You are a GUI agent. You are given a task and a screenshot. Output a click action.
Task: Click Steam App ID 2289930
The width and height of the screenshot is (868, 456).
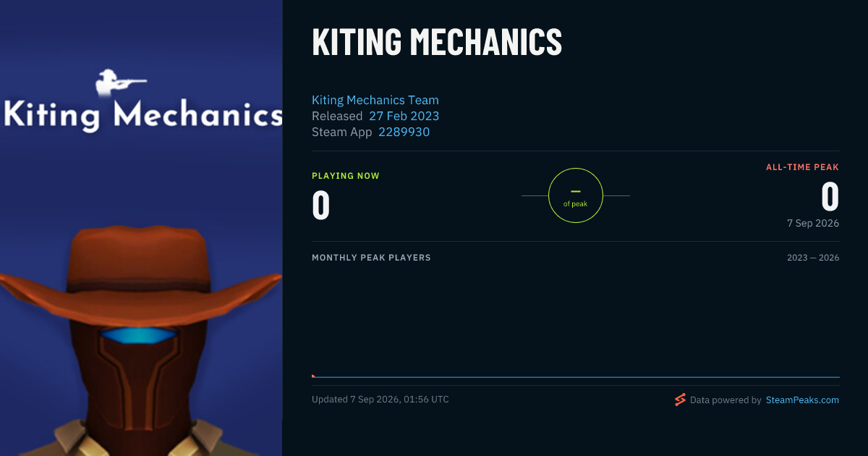[404, 132]
